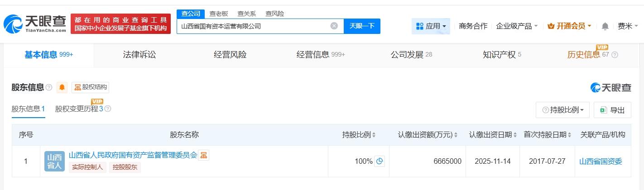
Task: Open the notification bell in header
Action: (605, 26)
